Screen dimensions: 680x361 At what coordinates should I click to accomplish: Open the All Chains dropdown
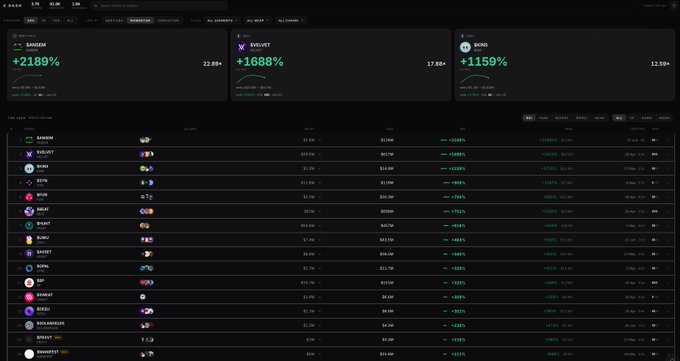(291, 20)
